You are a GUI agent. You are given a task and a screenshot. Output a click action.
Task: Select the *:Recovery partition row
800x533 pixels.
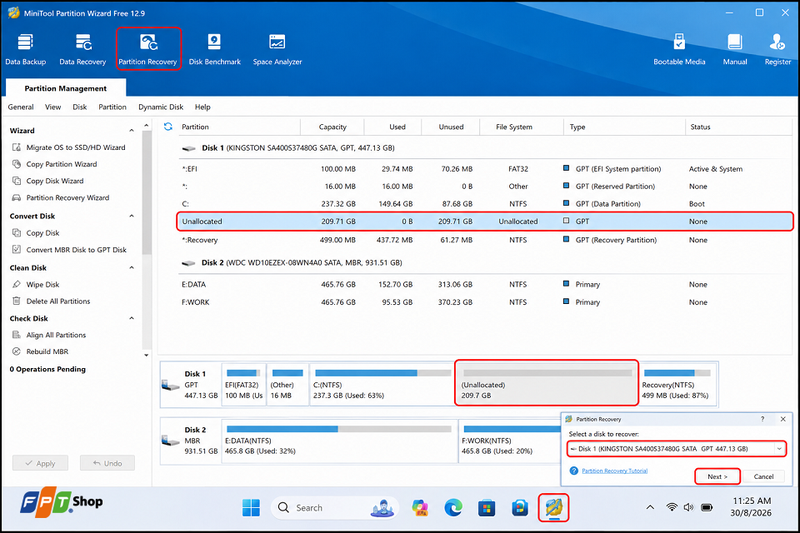485,240
